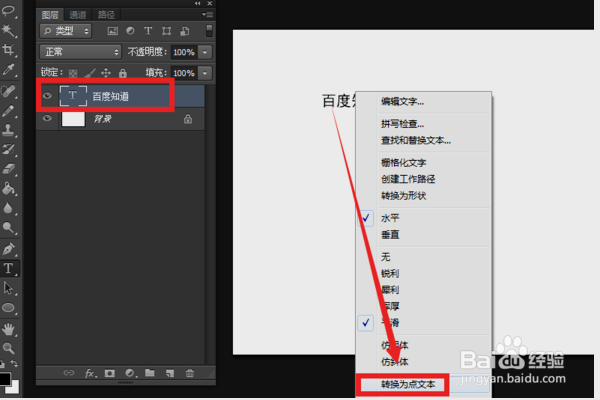Toggle adjustment layer filter
This screenshot has height=400, width=600.
130,31
